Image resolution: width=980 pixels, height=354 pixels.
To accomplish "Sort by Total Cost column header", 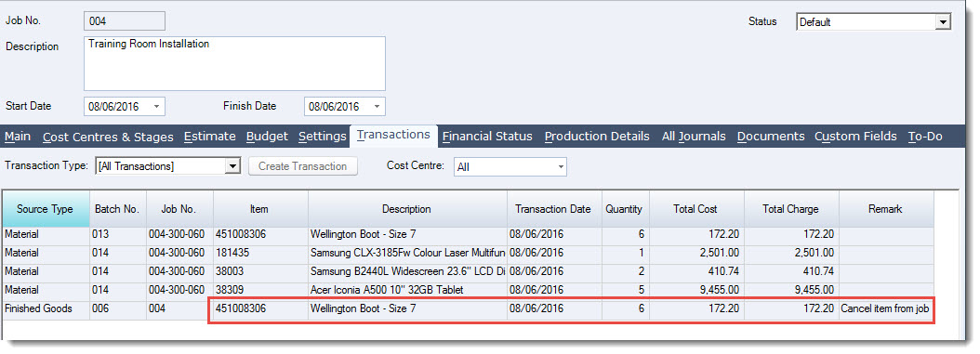I will pyautogui.click(x=696, y=209).
